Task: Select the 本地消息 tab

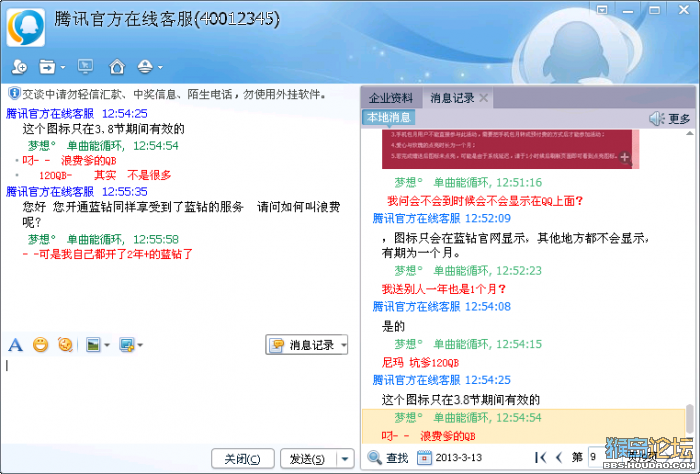Action: [388, 117]
